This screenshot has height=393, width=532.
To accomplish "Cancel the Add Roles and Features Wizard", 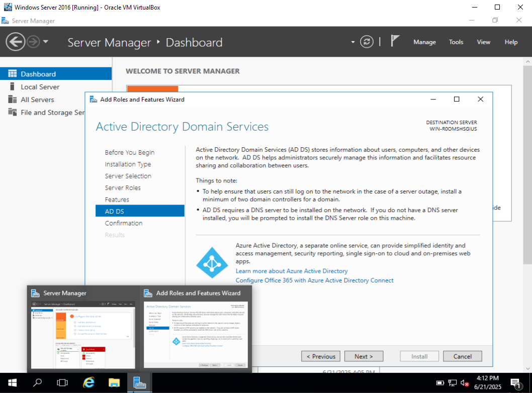I will [x=463, y=356].
